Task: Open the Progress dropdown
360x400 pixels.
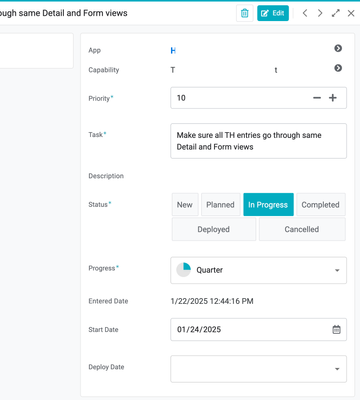Action: point(258,270)
